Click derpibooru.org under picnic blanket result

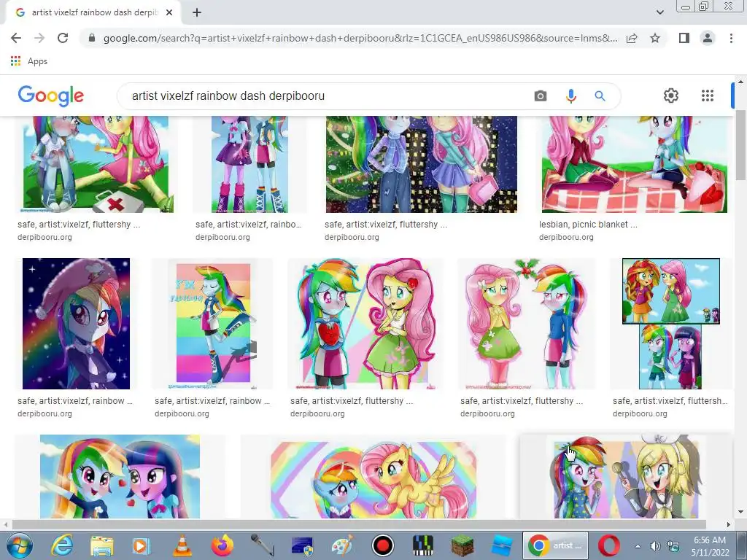tap(566, 237)
